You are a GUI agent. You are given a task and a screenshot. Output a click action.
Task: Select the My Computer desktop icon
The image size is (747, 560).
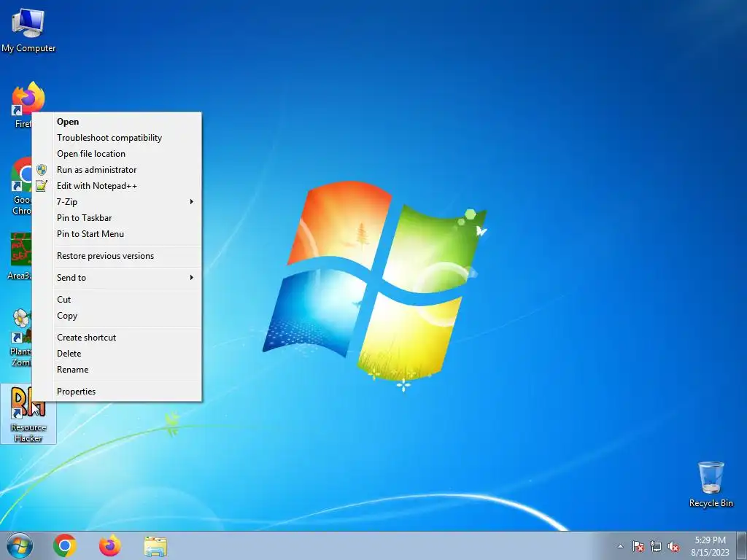28,29
